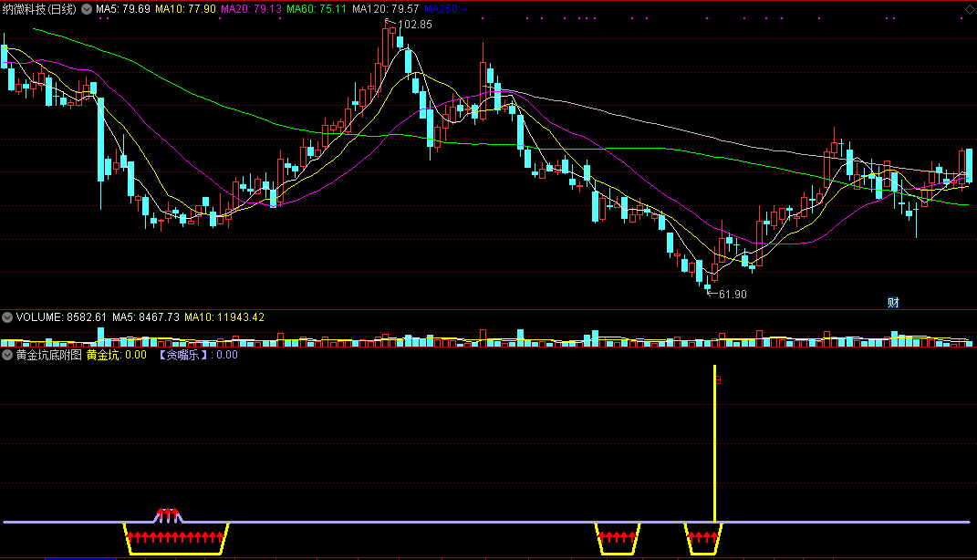
Task: Click the 61.90 low price annotation
Action: click(x=733, y=294)
